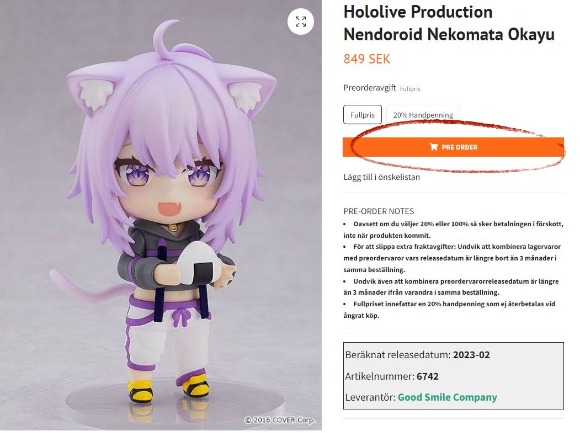Screen dimensions: 580x433
Task: Open the Good Smile Company supplier link
Action: (447, 398)
